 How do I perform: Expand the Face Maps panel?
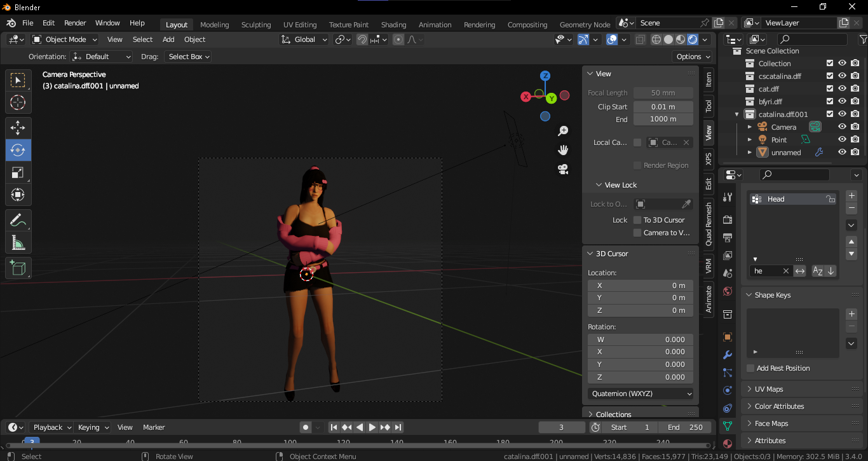pyautogui.click(x=802, y=423)
